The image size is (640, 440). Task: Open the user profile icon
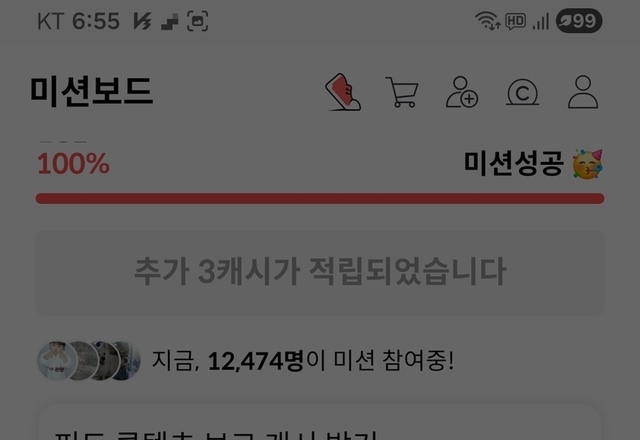coord(583,92)
